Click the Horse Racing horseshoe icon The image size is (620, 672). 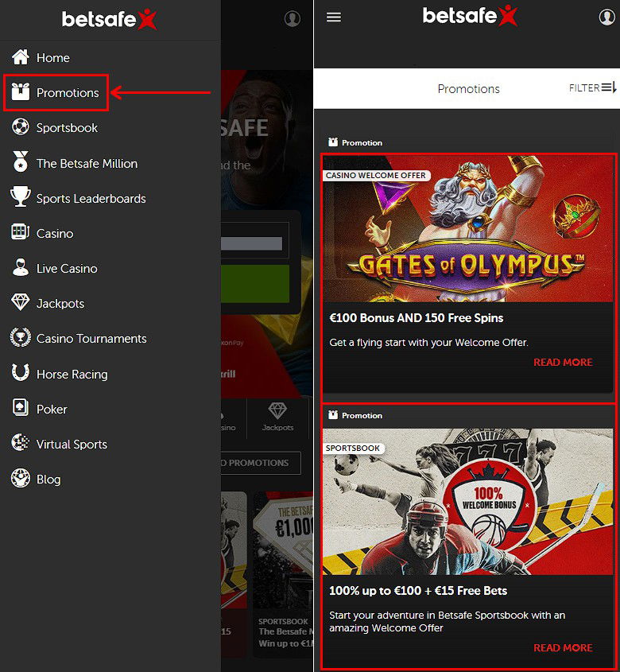(x=20, y=373)
